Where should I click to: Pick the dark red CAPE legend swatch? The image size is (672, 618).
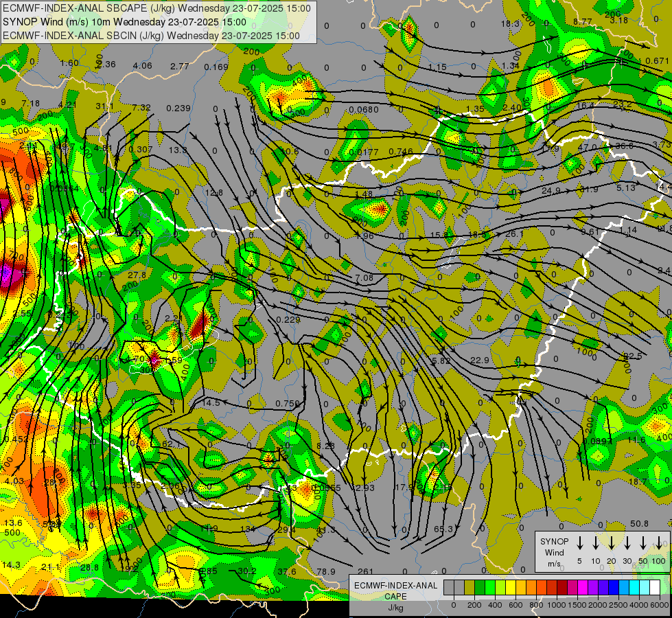(x=562, y=588)
